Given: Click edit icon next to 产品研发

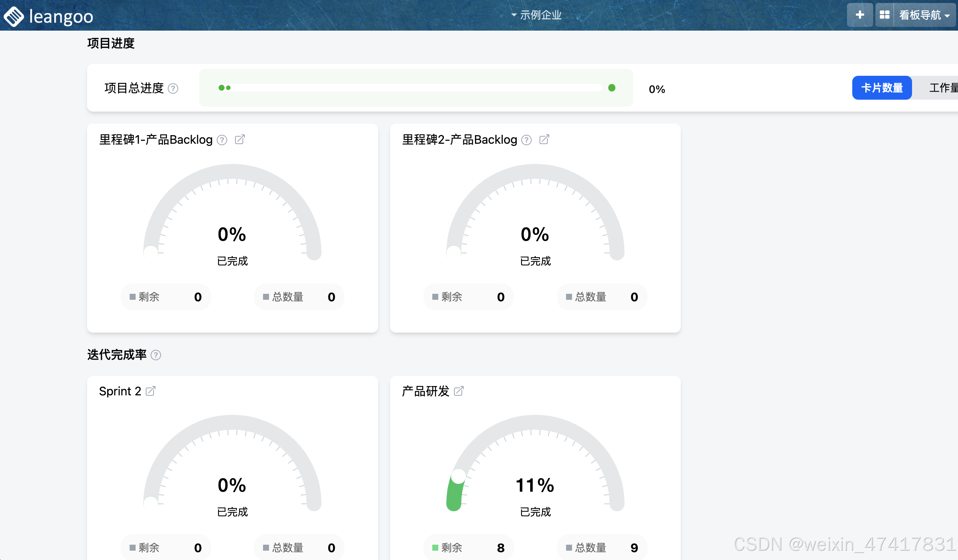Looking at the screenshot, I should pyautogui.click(x=458, y=391).
